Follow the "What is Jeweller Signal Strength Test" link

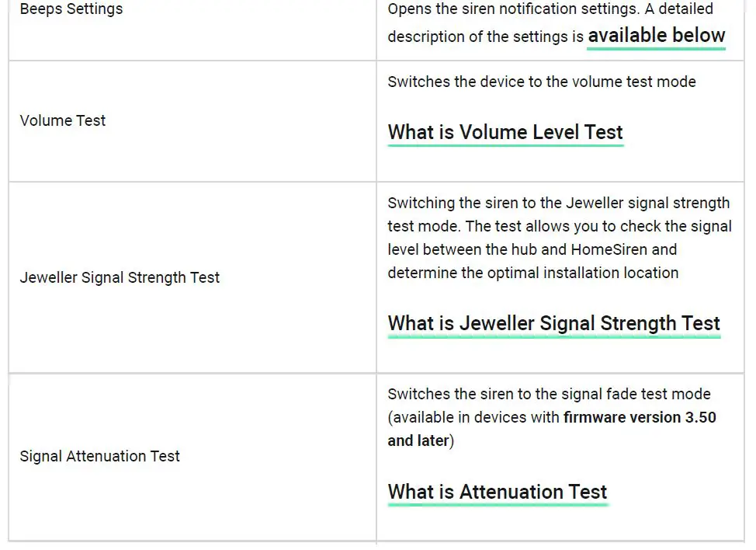click(x=554, y=323)
